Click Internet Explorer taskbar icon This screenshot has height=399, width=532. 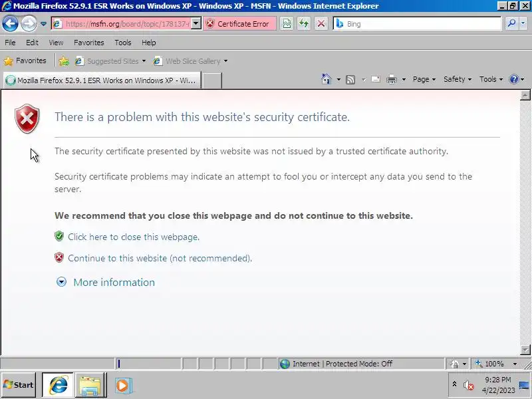(58, 385)
